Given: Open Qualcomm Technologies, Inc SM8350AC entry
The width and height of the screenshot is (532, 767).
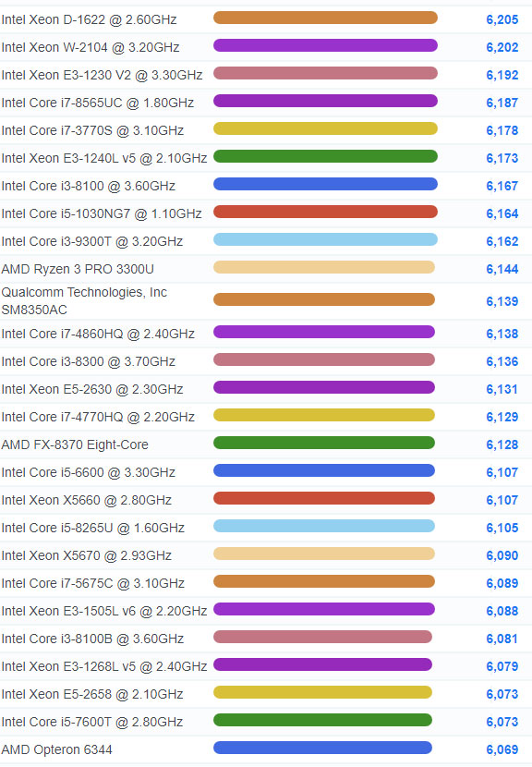Looking at the screenshot, I should [x=84, y=301].
